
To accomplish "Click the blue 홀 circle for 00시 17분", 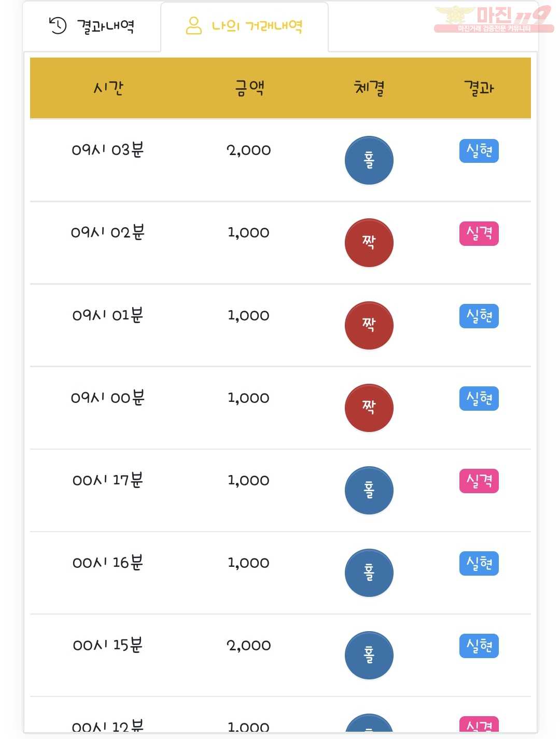I will (369, 490).
